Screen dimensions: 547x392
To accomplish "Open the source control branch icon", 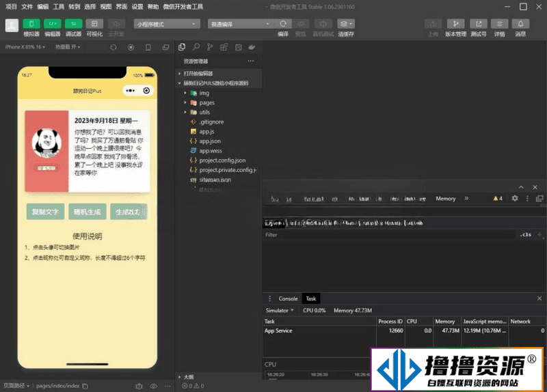I will (210, 47).
